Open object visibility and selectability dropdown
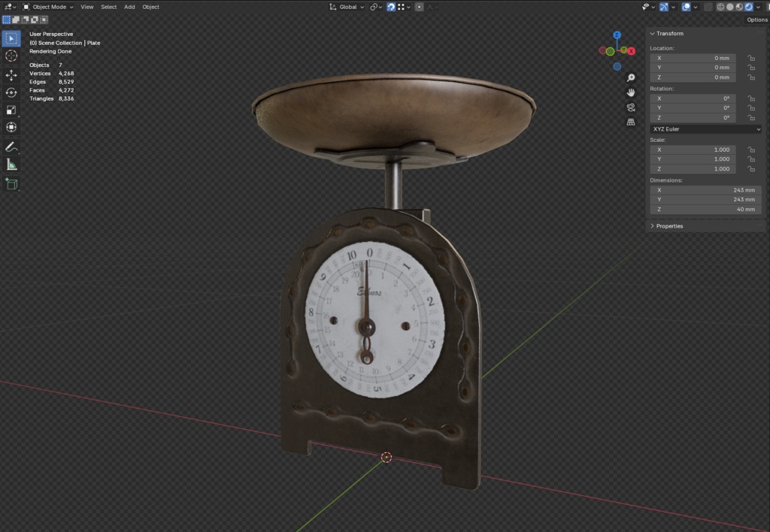Image resolution: width=770 pixels, height=532 pixels. 648,7
